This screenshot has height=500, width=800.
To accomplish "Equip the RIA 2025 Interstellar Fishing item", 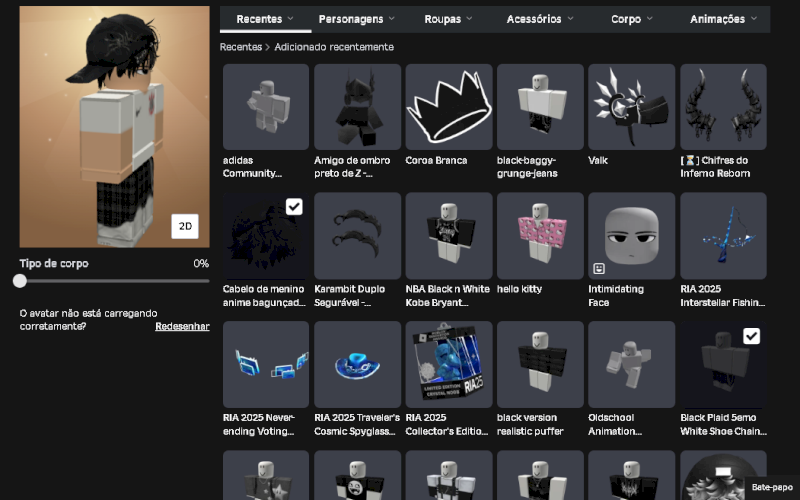I will tap(723, 236).
